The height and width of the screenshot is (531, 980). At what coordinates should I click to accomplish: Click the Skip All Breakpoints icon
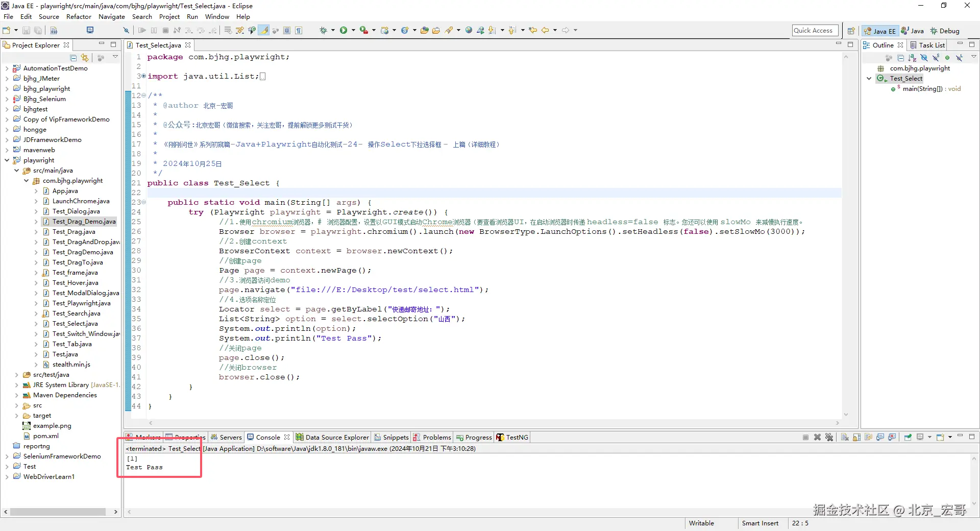coord(126,30)
